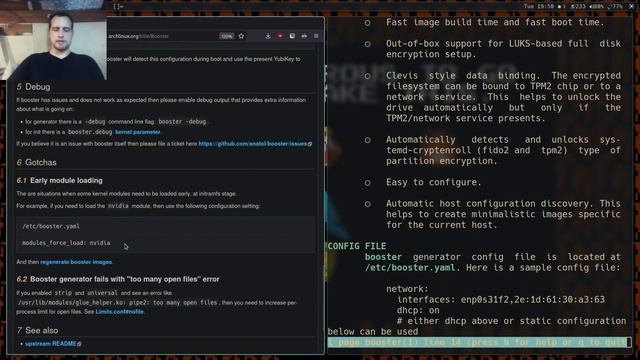Bookmark this page with the star icon
The image size is (640, 360).
[x=241, y=36]
